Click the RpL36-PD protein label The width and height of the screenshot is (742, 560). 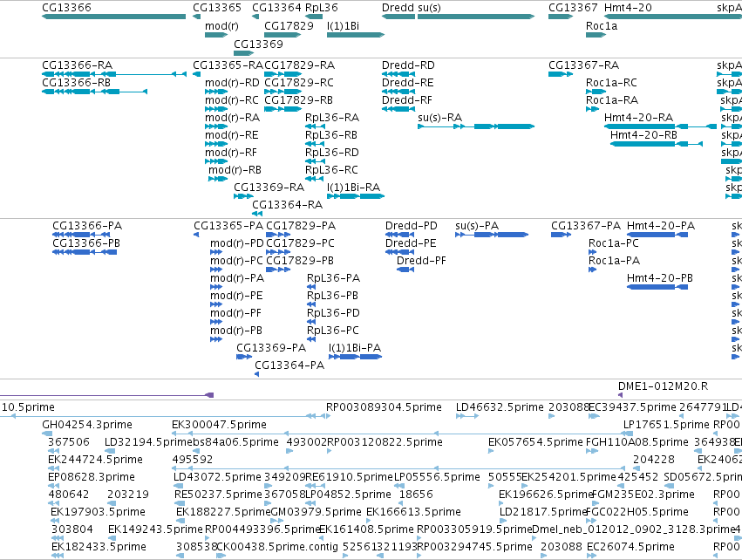click(333, 313)
